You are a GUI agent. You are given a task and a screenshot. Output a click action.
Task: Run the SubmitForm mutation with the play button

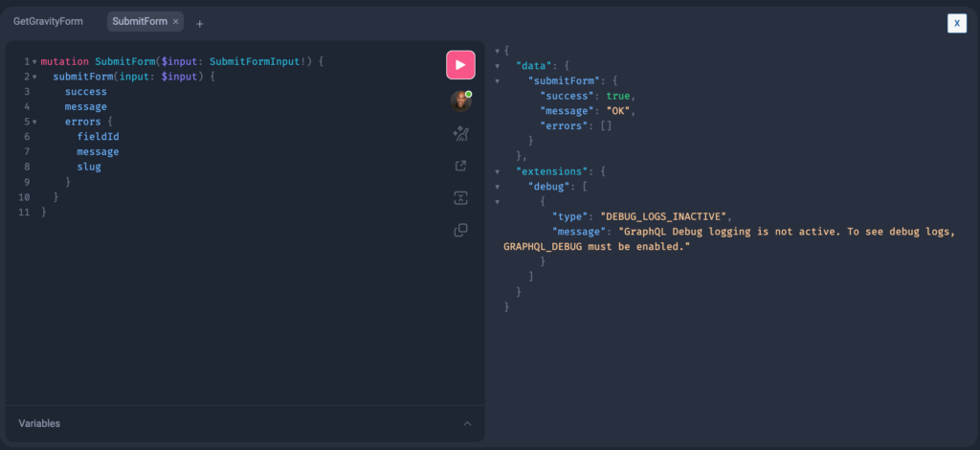click(x=460, y=65)
